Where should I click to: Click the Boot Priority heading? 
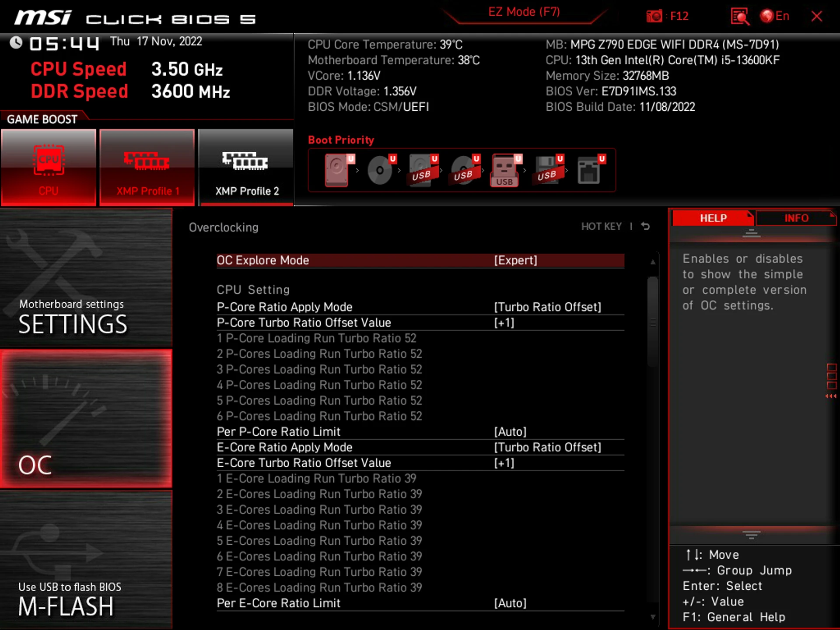click(x=341, y=140)
